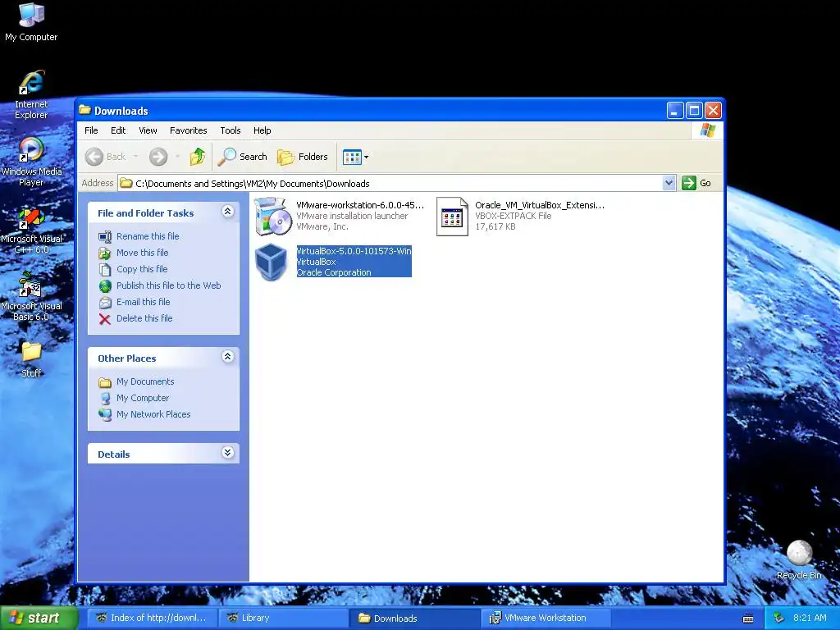Click Move this file
This screenshot has height=630, width=840.
(x=143, y=253)
